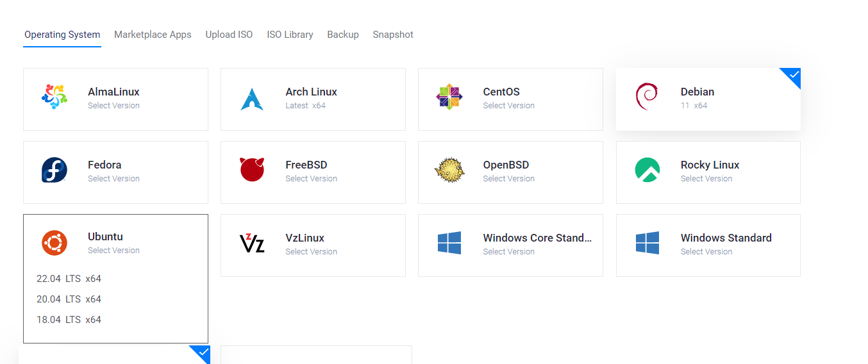Open the Upload ISO tab
This screenshot has height=364, width=868.
tap(229, 35)
